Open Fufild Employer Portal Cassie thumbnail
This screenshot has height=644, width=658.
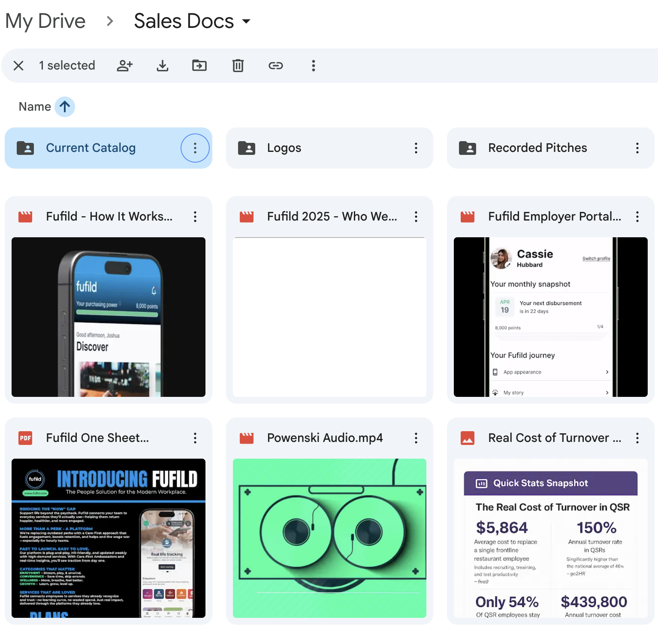click(551, 317)
